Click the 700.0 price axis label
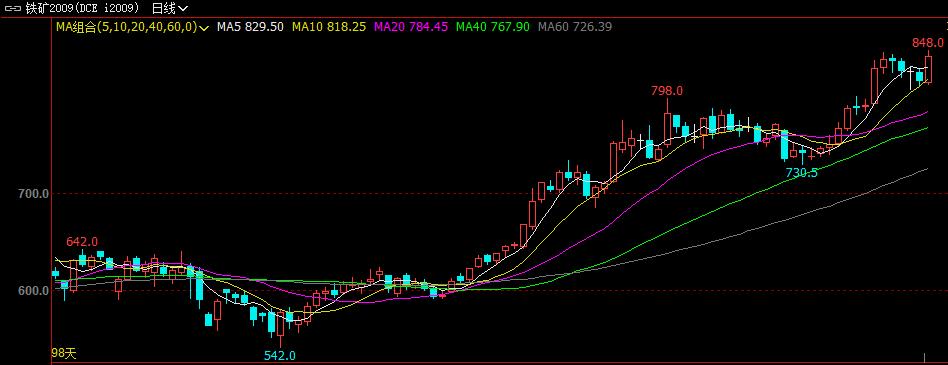Viewport: 948px width, 365px height. (x=33, y=194)
